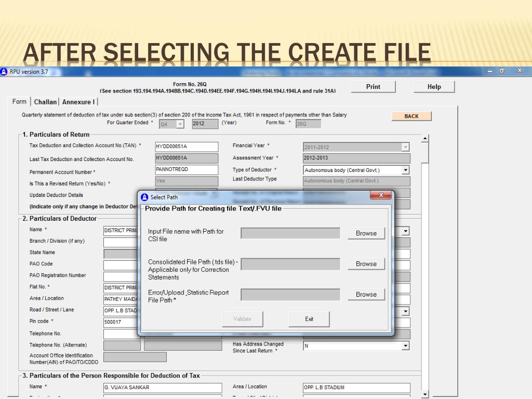The width and height of the screenshot is (532, 399).
Task: Close the Select Path dialog
Action: click(x=380, y=195)
